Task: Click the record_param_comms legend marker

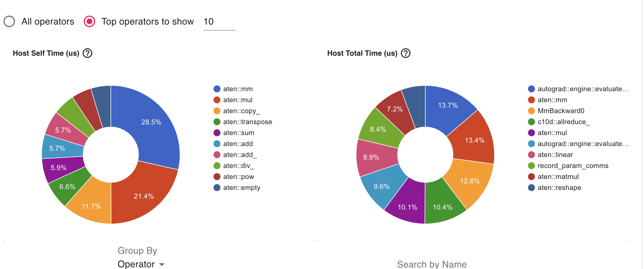Action: [531, 166]
